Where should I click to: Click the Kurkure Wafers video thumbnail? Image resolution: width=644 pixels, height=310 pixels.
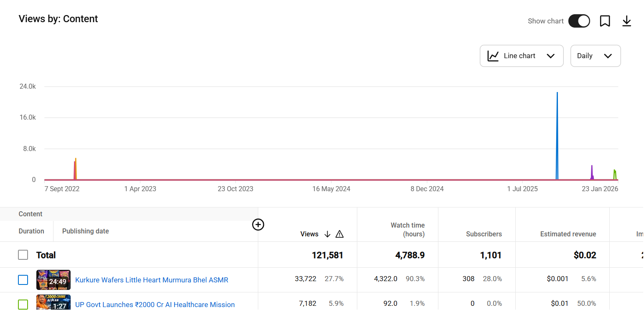click(x=53, y=280)
